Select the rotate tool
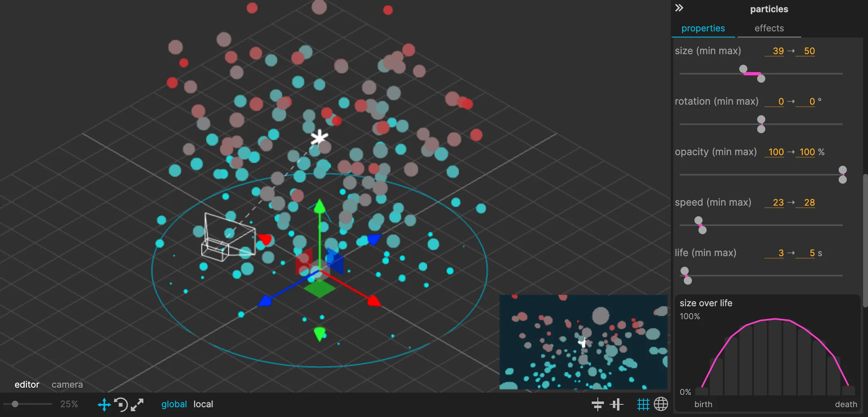The image size is (868, 417). (x=121, y=404)
